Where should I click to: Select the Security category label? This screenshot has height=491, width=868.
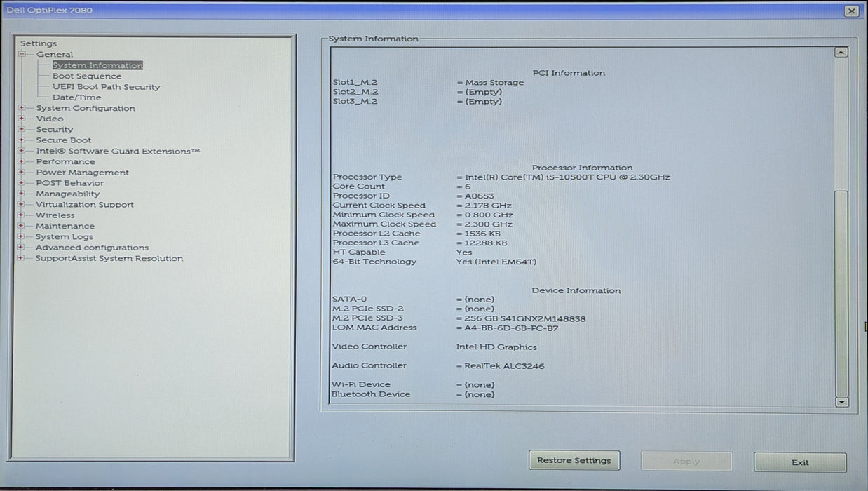[55, 129]
